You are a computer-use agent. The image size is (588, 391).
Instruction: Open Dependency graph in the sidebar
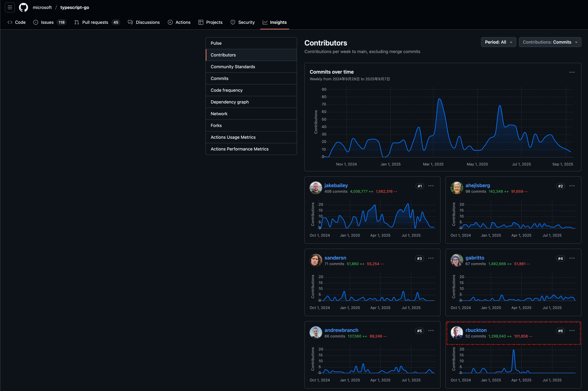coord(251,102)
